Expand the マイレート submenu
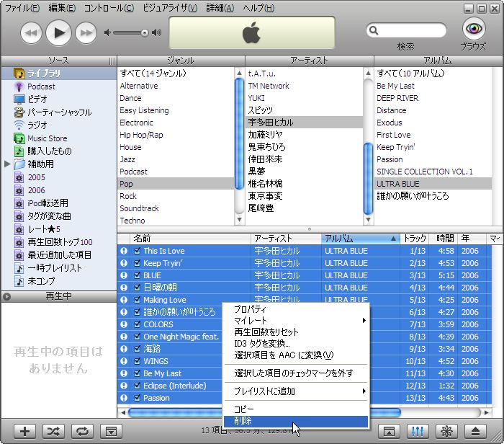This screenshot has height=444, width=504. coord(296,321)
